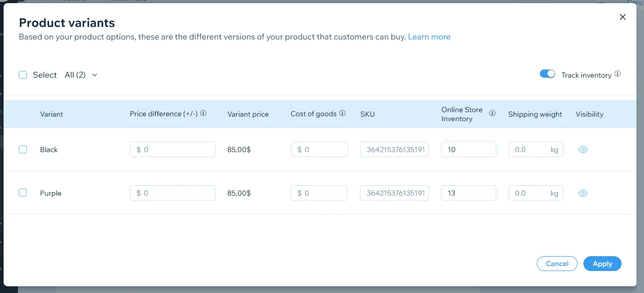The image size is (644, 293).
Task: Show Online Store Inventory info tooltip
Action: (492, 113)
